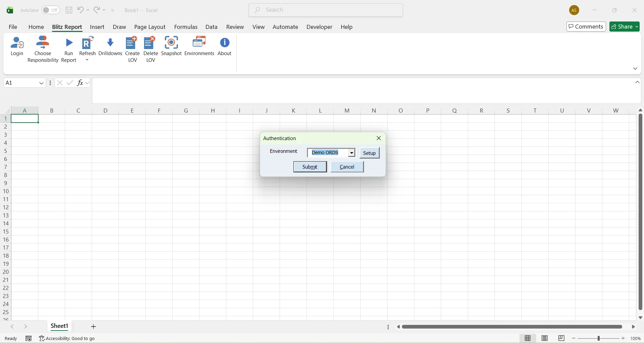Expand Refresh options arrow
644x343 pixels.
pyautogui.click(x=87, y=60)
